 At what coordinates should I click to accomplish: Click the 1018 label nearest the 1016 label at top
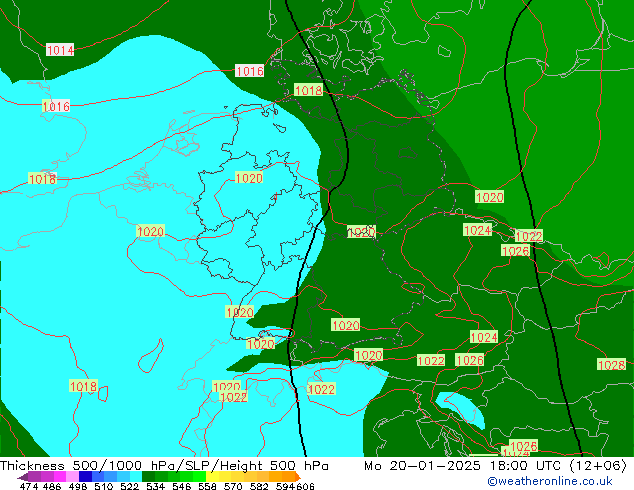pos(309,90)
